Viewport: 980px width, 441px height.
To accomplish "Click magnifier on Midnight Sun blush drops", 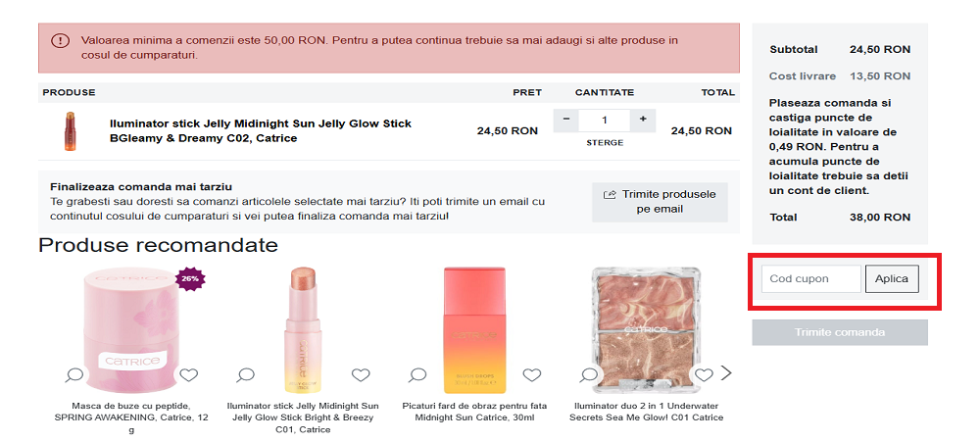I will (417, 374).
